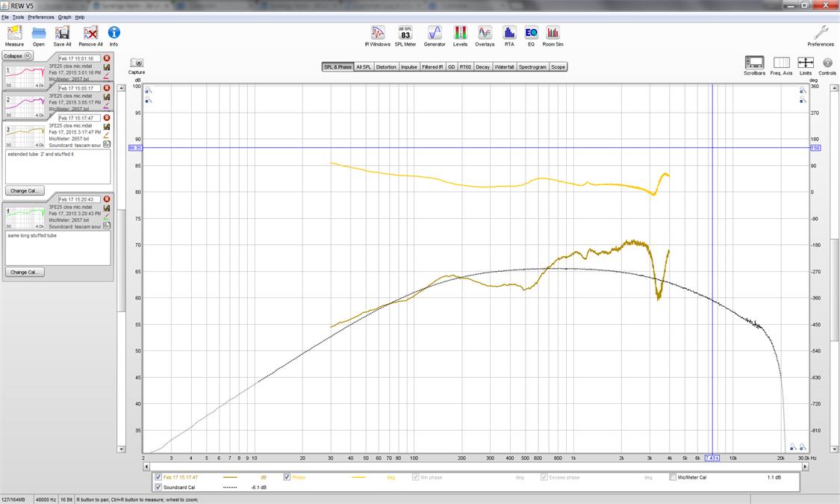The height and width of the screenshot is (504, 840).
Task: Change trace colour of measurement 3
Action: (107, 135)
